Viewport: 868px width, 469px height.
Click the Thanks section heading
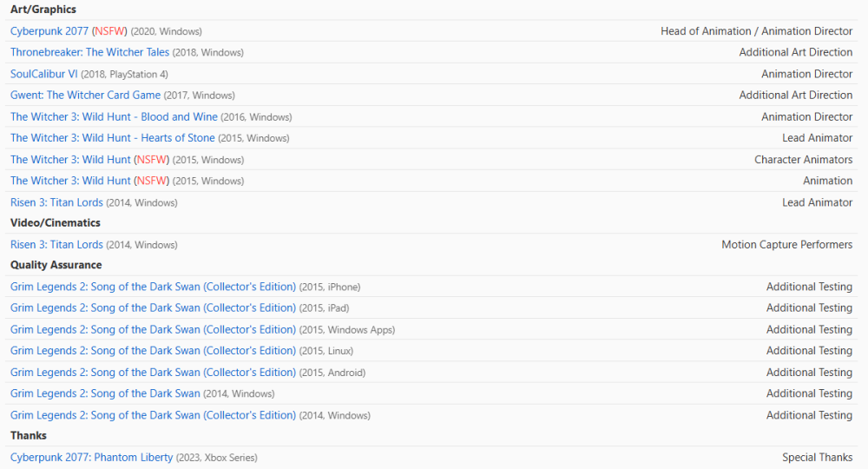click(29, 436)
